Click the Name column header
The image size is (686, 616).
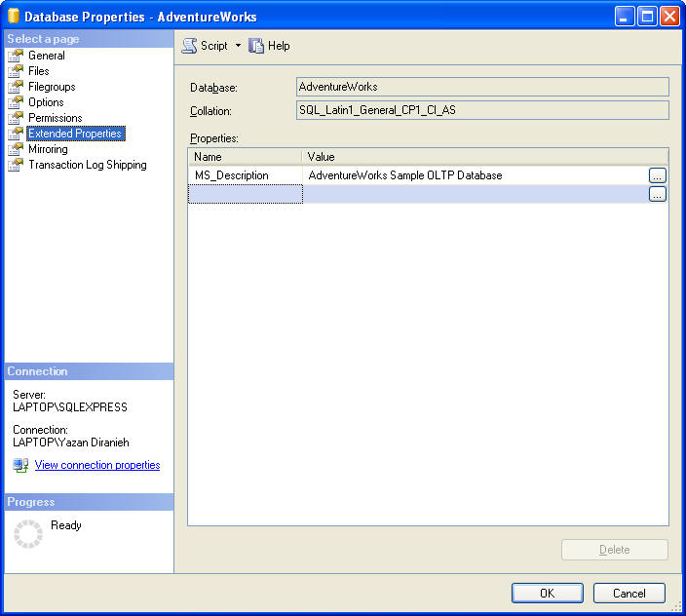click(x=245, y=156)
